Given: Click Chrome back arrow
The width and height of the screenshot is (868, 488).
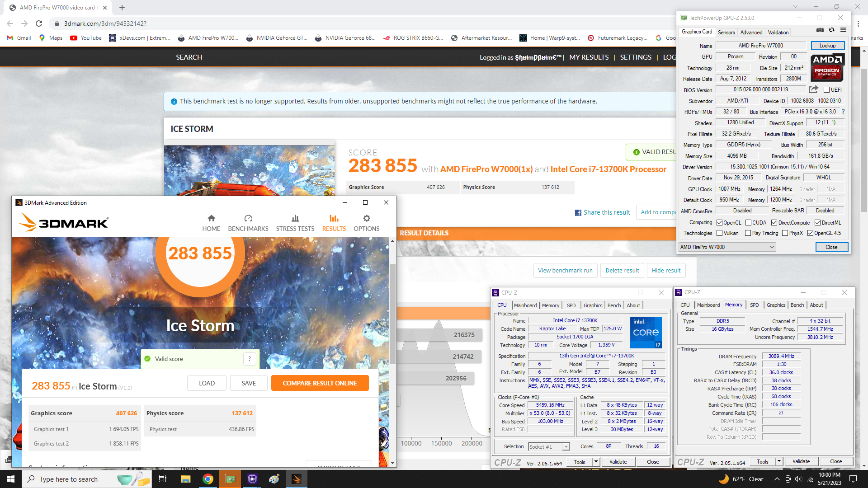Looking at the screenshot, I should (10, 23).
